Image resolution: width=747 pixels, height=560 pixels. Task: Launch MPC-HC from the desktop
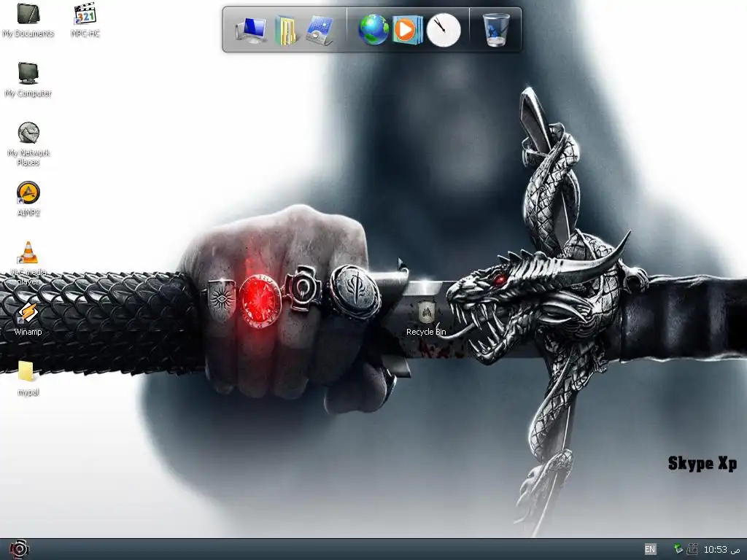[x=85, y=20]
